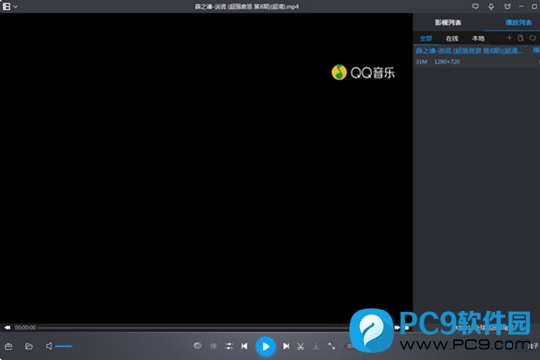Switch to the 播放列表 tab
This screenshot has height=360, width=540.
(518, 22)
